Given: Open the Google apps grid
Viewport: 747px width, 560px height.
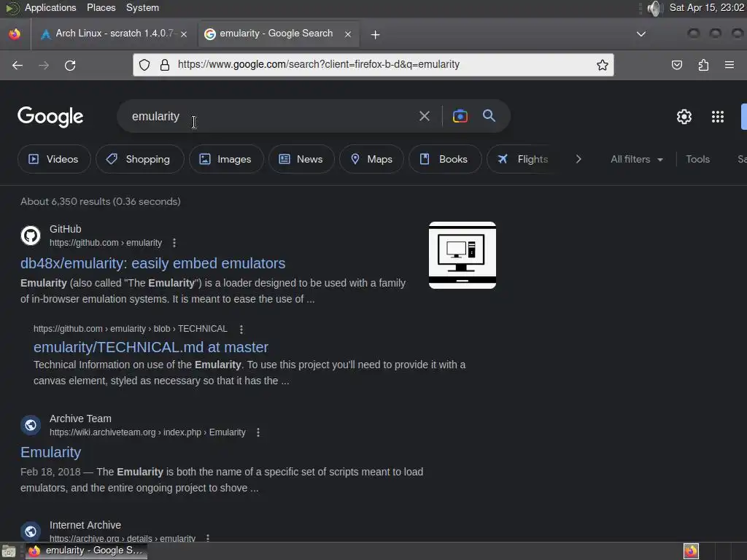Looking at the screenshot, I should pos(718,117).
